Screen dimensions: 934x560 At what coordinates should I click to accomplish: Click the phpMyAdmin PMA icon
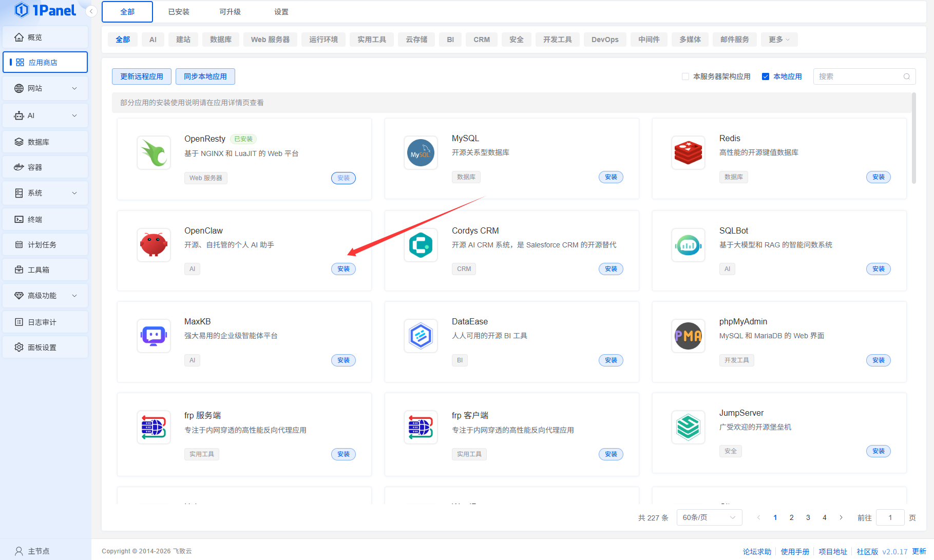click(x=688, y=336)
